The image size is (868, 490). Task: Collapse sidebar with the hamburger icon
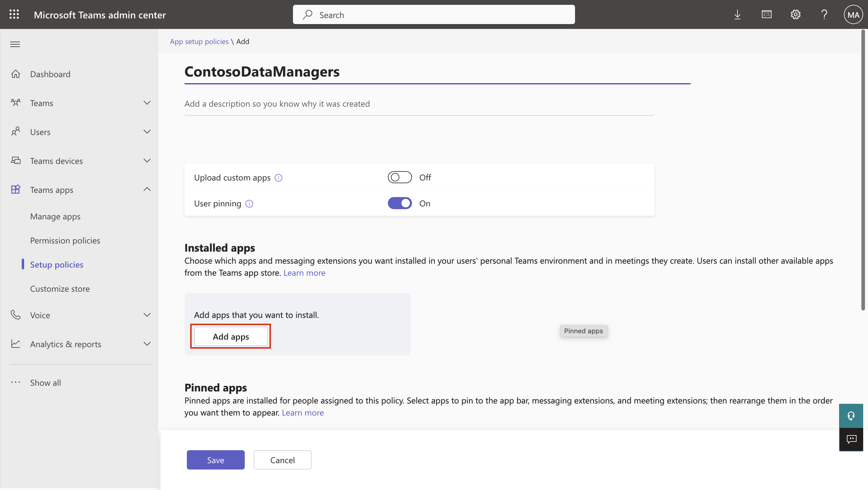tap(15, 44)
